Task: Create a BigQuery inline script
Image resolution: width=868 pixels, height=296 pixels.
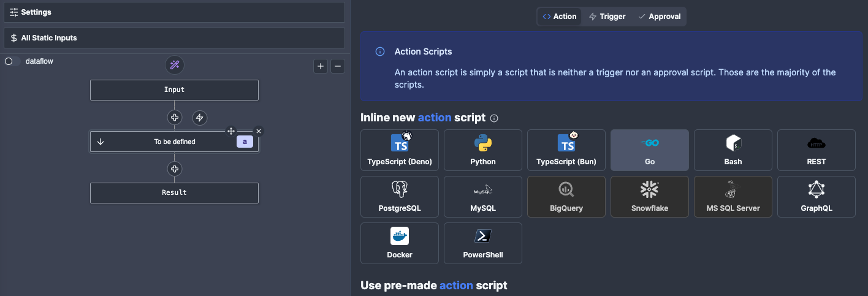Action: tap(566, 197)
